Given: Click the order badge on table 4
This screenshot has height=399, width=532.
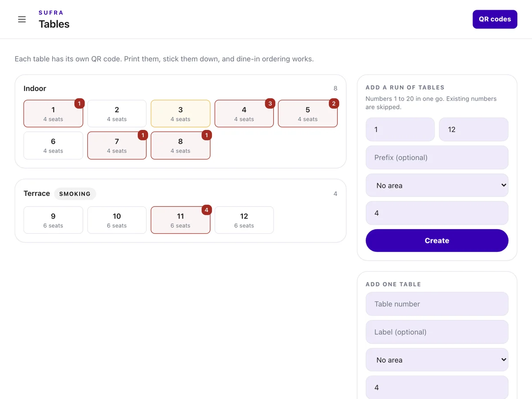Looking at the screenshot, I should click(270, 103).
